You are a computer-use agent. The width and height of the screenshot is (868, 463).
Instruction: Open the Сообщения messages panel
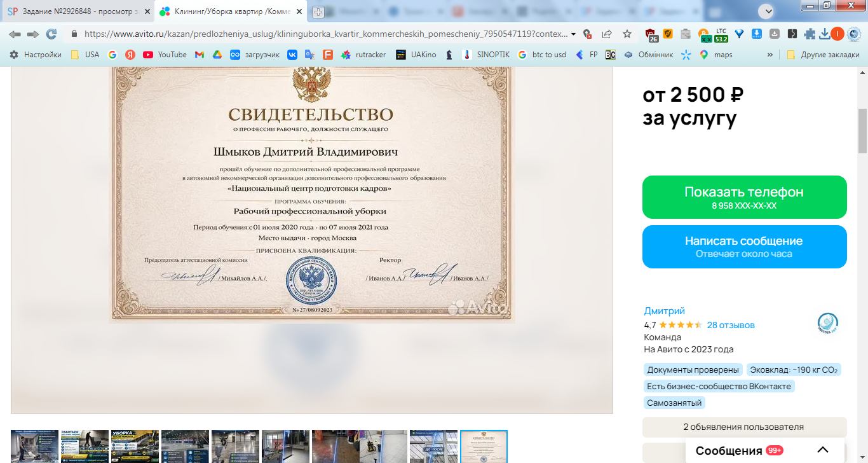coord(729,451)
